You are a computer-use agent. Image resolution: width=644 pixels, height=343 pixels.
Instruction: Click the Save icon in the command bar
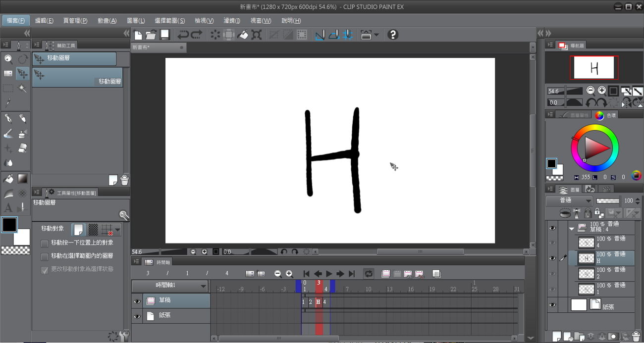pos(165,35)
